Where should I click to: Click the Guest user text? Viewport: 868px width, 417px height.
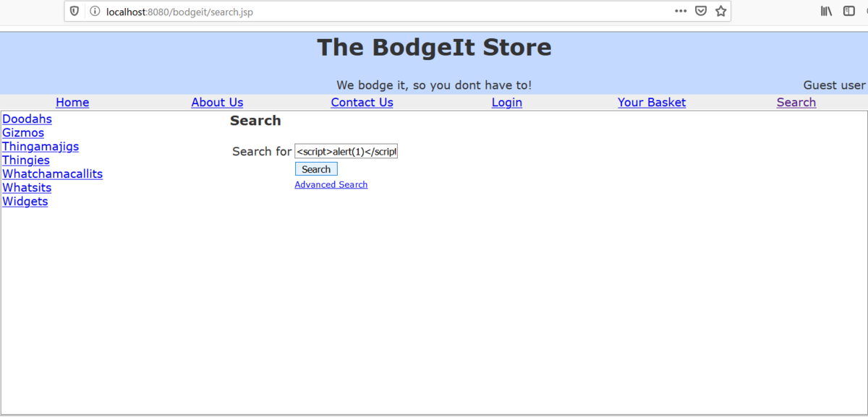pos(834,85)
